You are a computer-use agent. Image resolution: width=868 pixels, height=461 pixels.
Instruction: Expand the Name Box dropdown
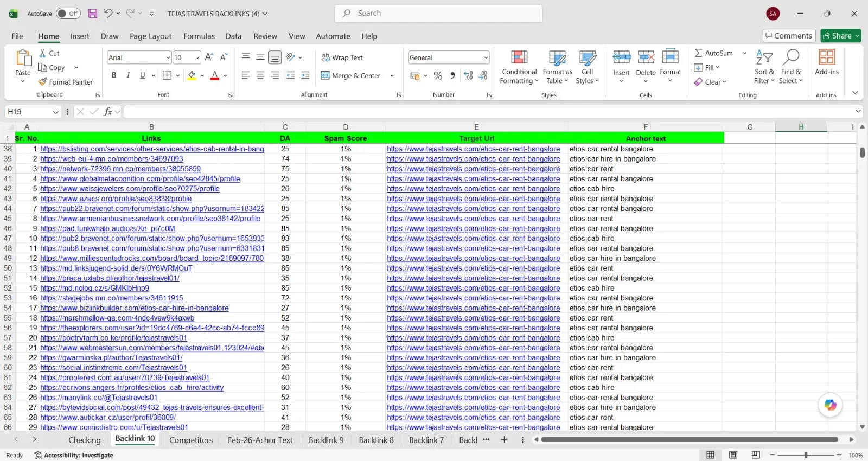[x=55, y=112]
